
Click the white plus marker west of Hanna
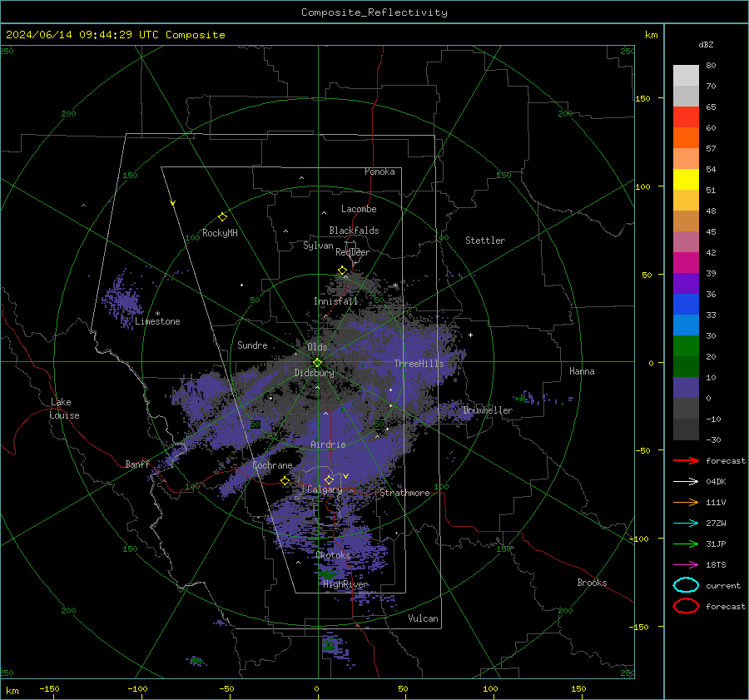[x=470, y=335]
